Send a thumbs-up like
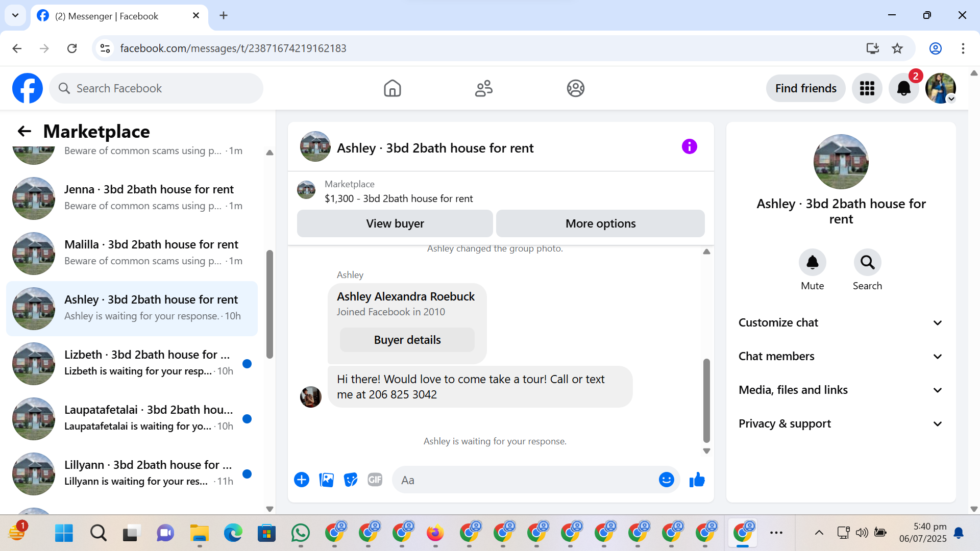This screenshot has height=551, width=980. click(697, 480)
